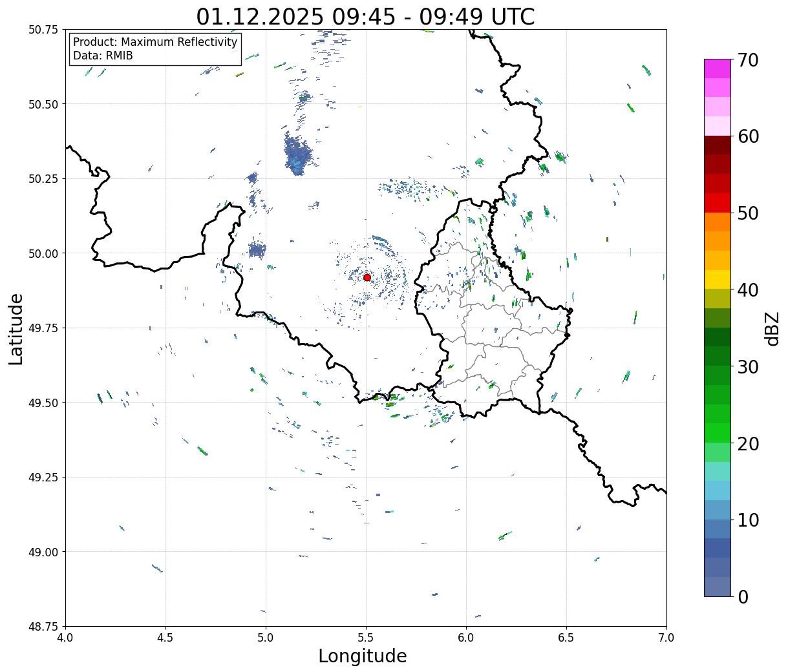Viewport: 788px width, 672px height.
Task: Click the 'Data: RMIB' text
Action: point(103,56)
